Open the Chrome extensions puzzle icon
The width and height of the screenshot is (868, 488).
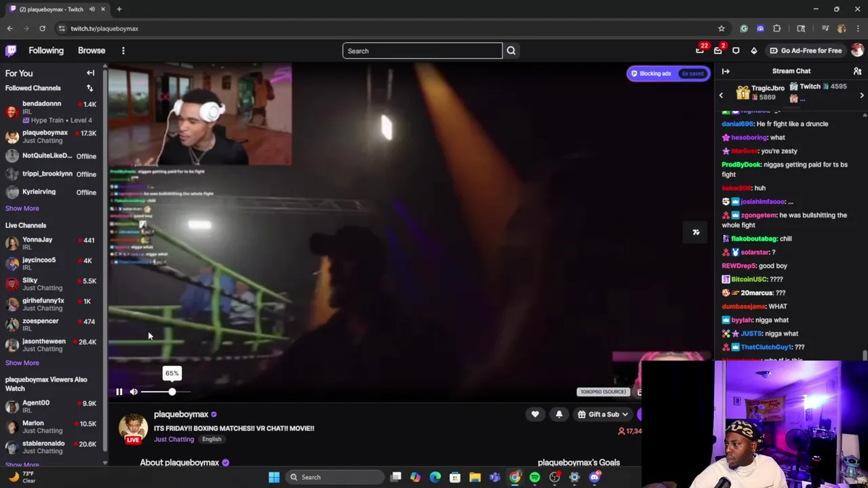pyautogui.click(x=776, y=28)
